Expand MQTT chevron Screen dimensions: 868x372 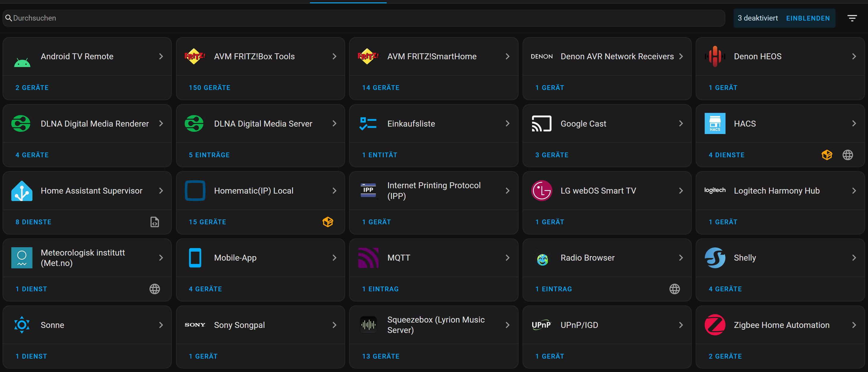click(x=507, y=258)
